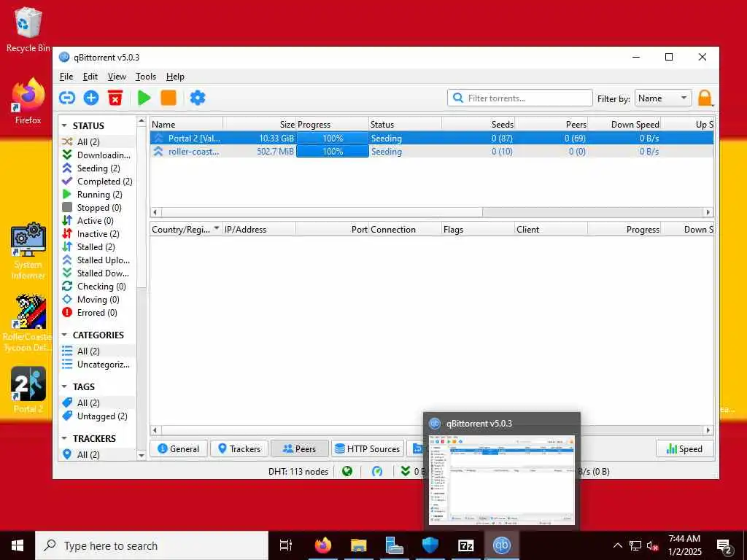Open Options via the blue gear icon

197,98
